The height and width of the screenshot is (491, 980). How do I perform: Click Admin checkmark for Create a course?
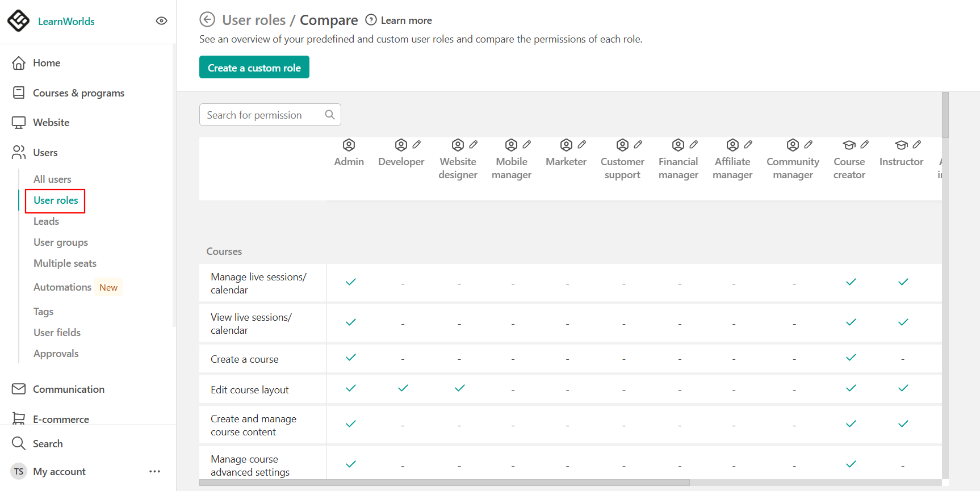click(351, 358)
